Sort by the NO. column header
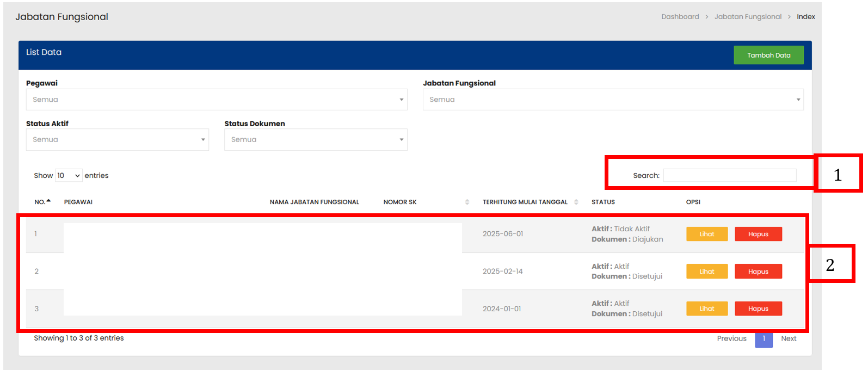Viewport: 868px width, 370px height. (42, 202)
